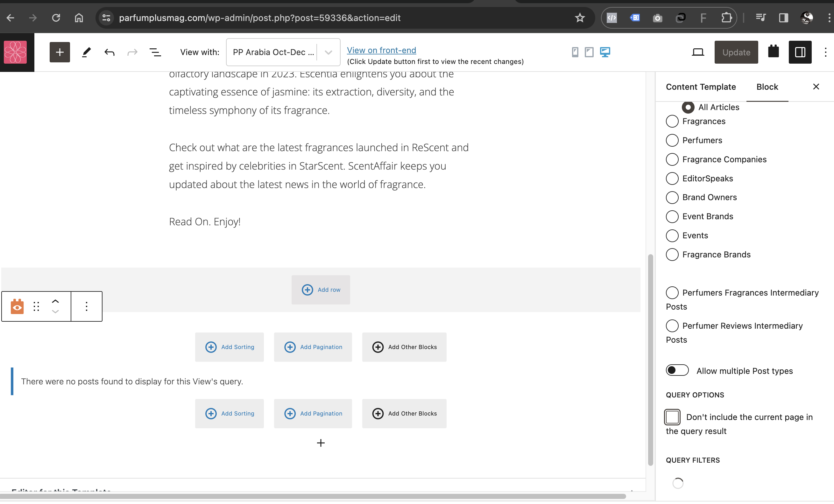Click the block drag handle dots
The width and height of the screenshot is (834, 504).
click(x=36, y=306)
